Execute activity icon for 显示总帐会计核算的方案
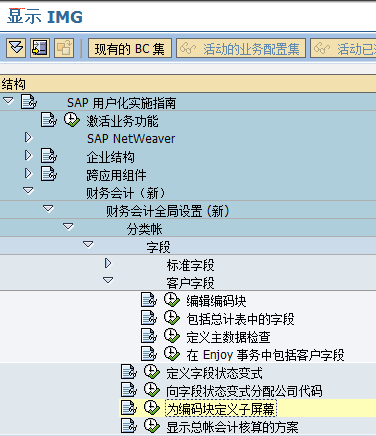Image resolution: width=376 pixels, height=436 pixels. pyautogui.click(x=152, y=426)
